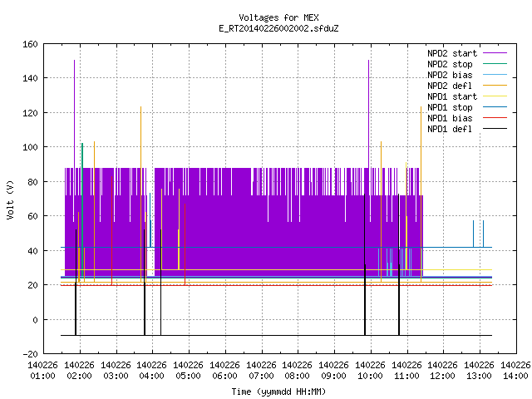Viewport: 532px width, 399px height.
Task: Click the y-axis tick value 20
Action: pyautogui.click(x=32, y=285)
